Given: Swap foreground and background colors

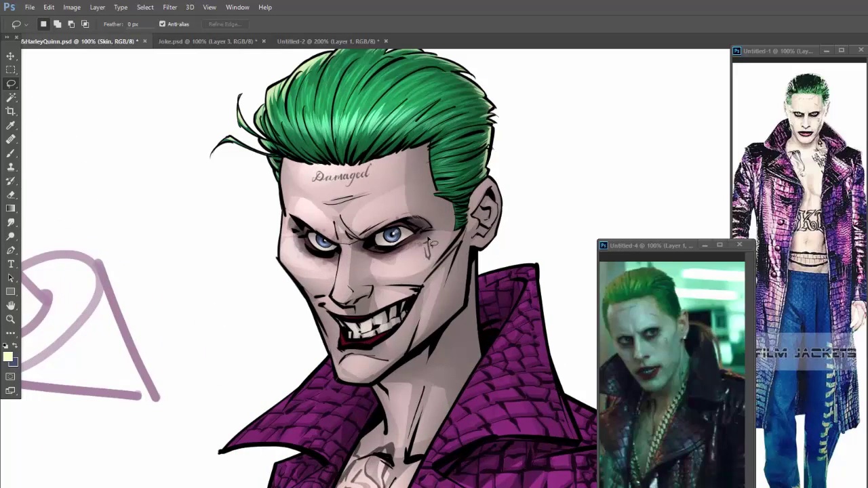Looking at the screenshot, I should pyautogui.click(x=16, y=346).
